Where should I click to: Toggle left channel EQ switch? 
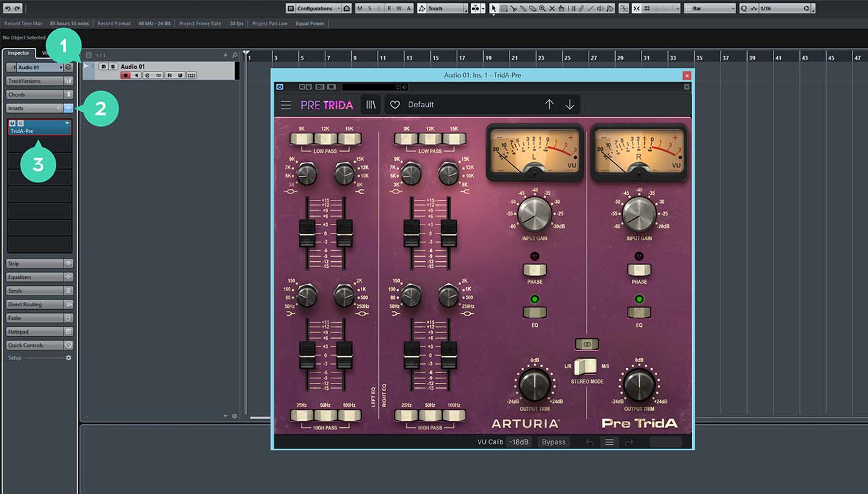coord(535,313)
